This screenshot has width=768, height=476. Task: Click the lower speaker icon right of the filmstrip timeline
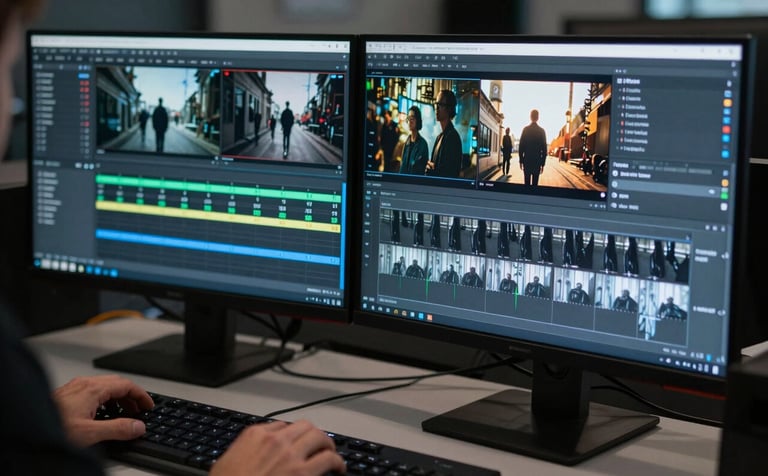click(x=722, y=312)
